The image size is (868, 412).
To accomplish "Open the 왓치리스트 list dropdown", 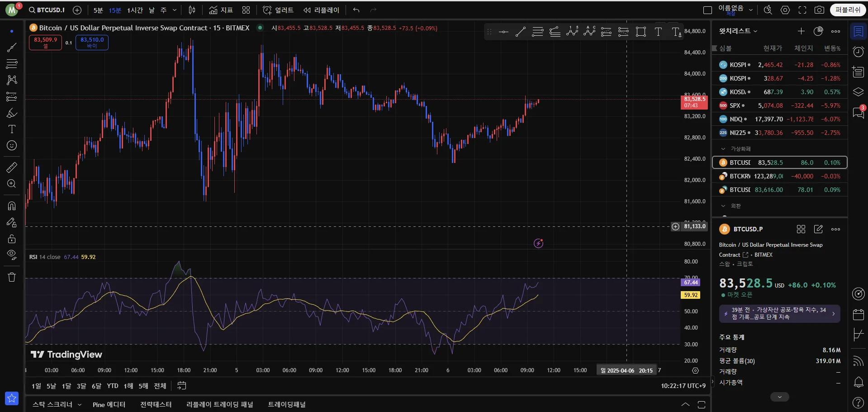I will (x=738, y=31).
